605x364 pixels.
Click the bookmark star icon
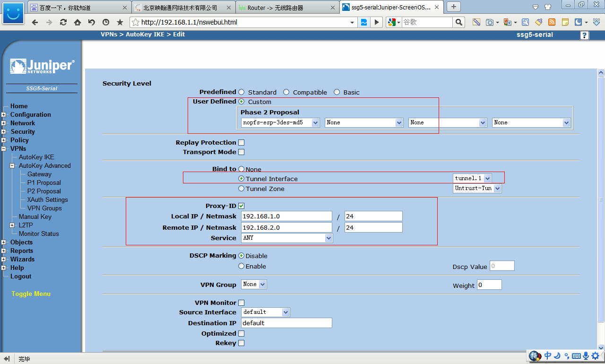[x=120, y=22]
